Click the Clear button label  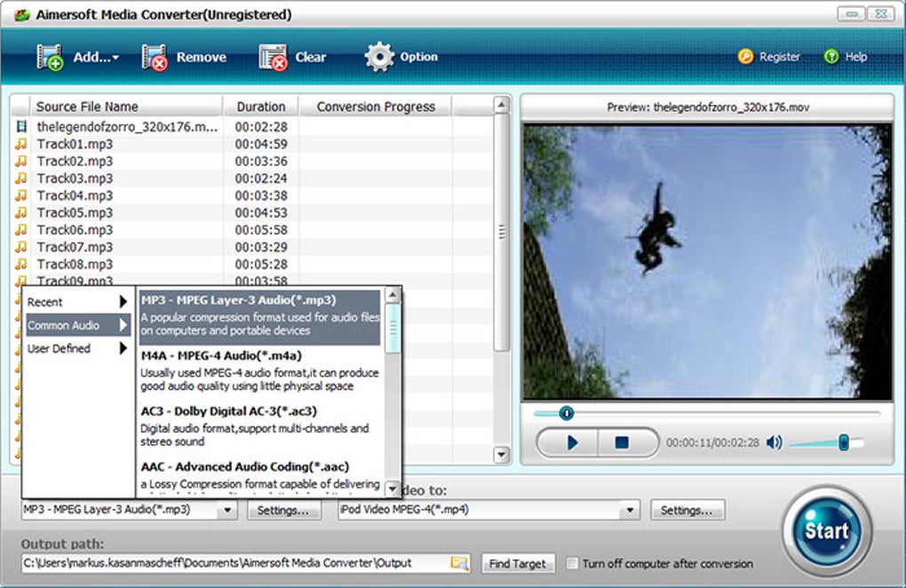click(311, 57)
